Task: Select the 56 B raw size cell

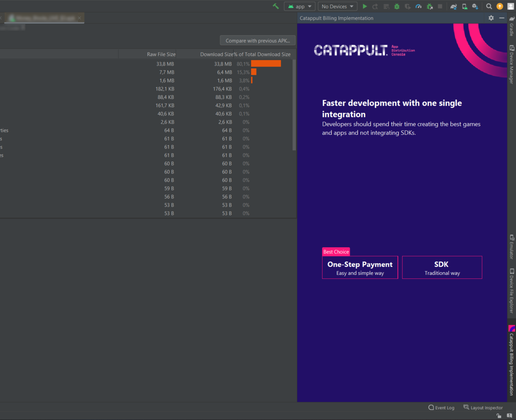Action: click(169, 197)
